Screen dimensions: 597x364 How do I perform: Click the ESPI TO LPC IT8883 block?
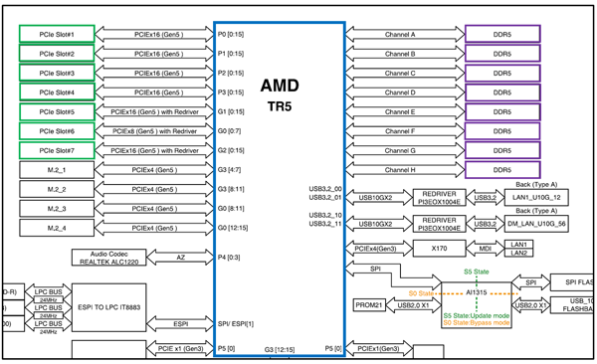[x=108, y=307]
